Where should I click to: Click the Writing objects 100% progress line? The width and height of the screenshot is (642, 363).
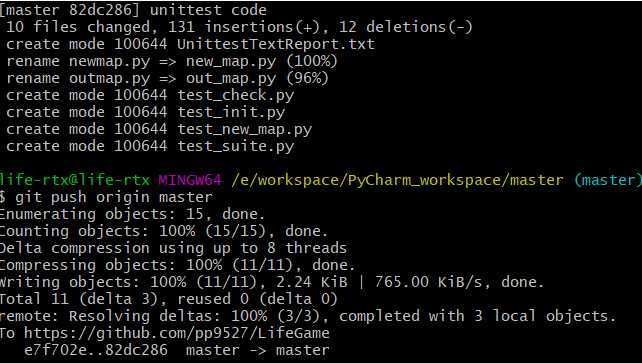pyautogui.click(x=272, y=282)
